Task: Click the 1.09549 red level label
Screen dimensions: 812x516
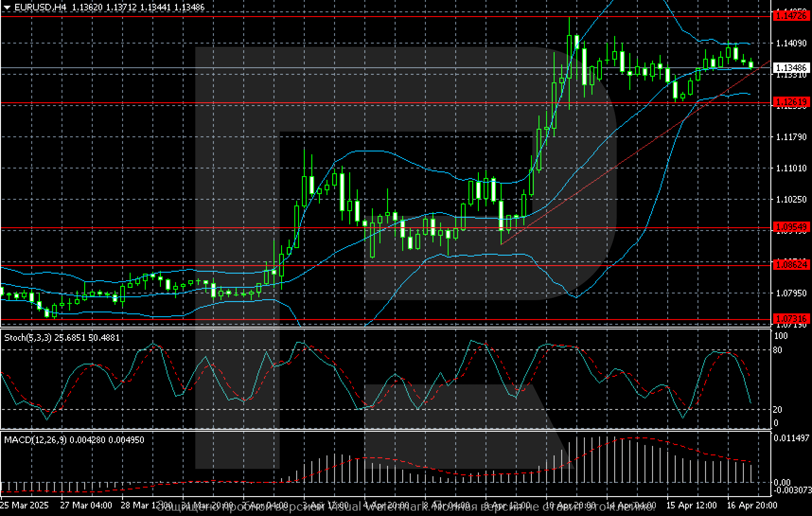Action: coord(790,228)
